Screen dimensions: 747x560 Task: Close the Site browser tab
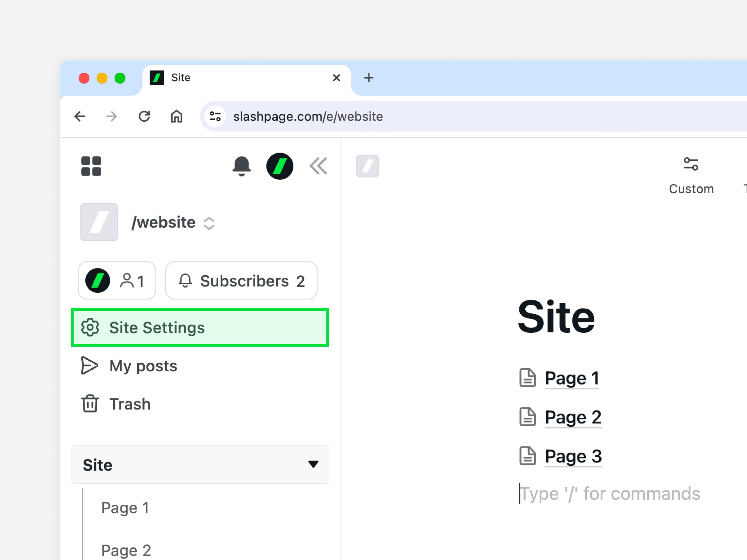point(336,78)
